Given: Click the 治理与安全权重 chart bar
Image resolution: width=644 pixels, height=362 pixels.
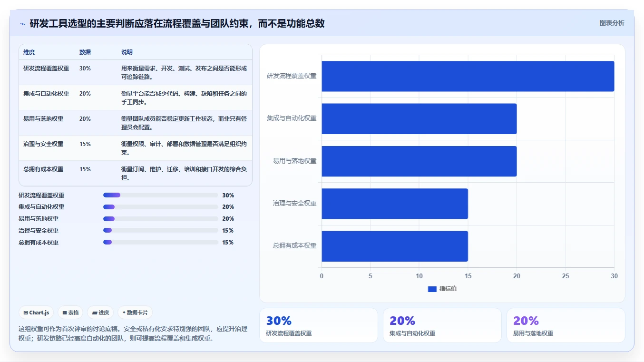Looking at the screenshot, I should 395,204.
